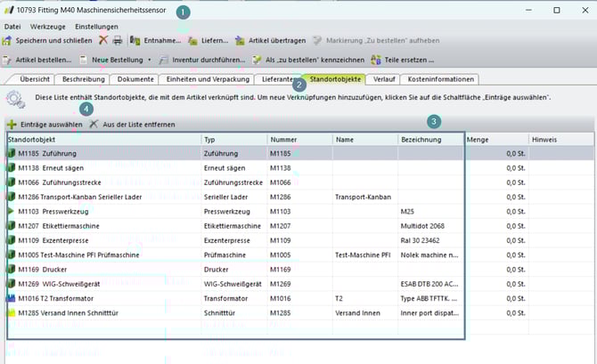The width and height of the screenshot is (597, 364).
Task: Click the icon beside M1103 Presswerkzeug
Action: (11, 211)
